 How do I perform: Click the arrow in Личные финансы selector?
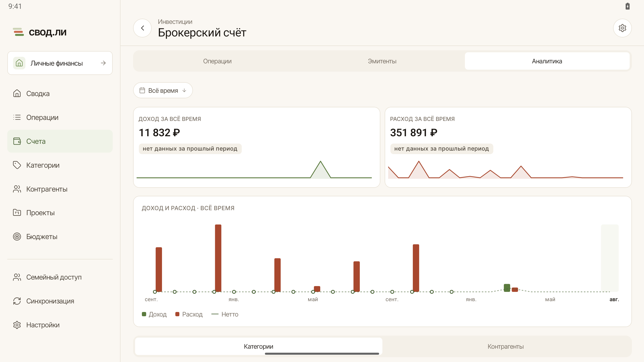click(x=103, y=63)
